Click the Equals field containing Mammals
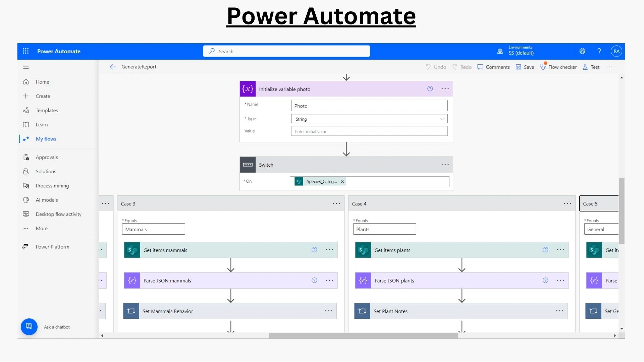This screenshot has width=644, height=362. point(154,229)
